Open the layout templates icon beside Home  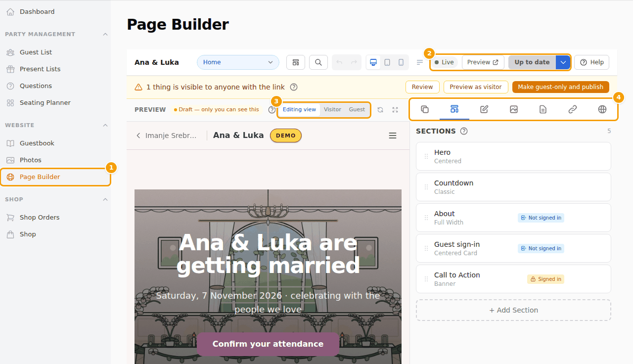coord(296,62)
